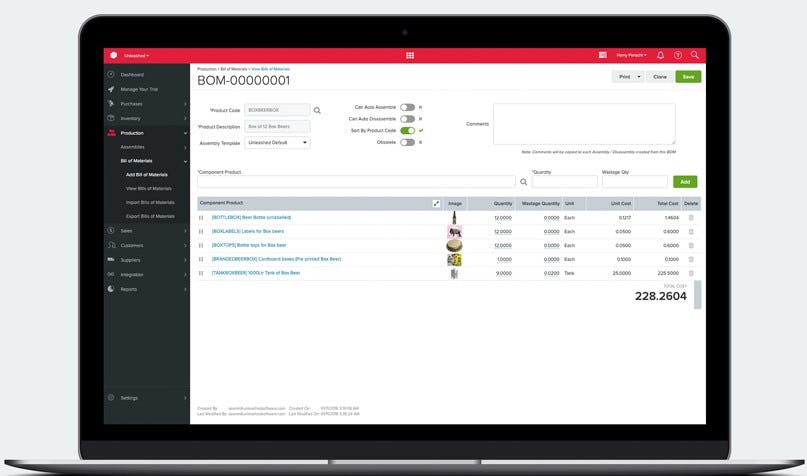Click the BOXTOPS bottle top thumbnail
The image size is (807, 476).
[x=454, y=245]
